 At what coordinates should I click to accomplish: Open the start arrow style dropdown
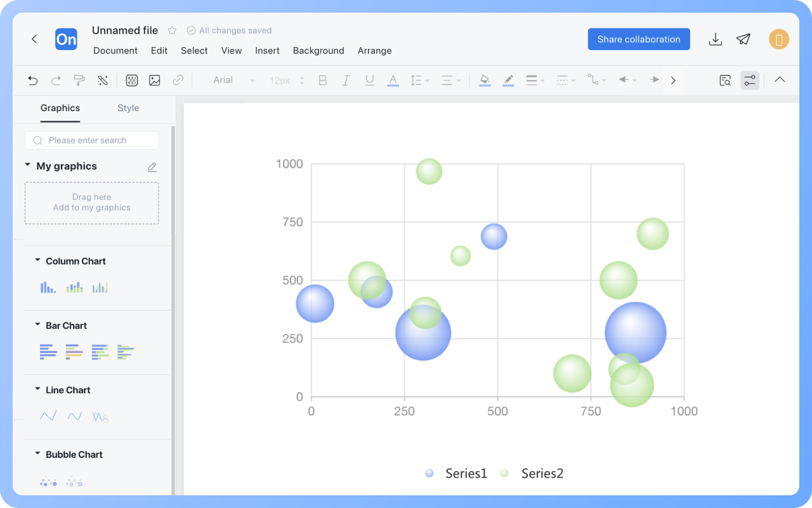627,80
